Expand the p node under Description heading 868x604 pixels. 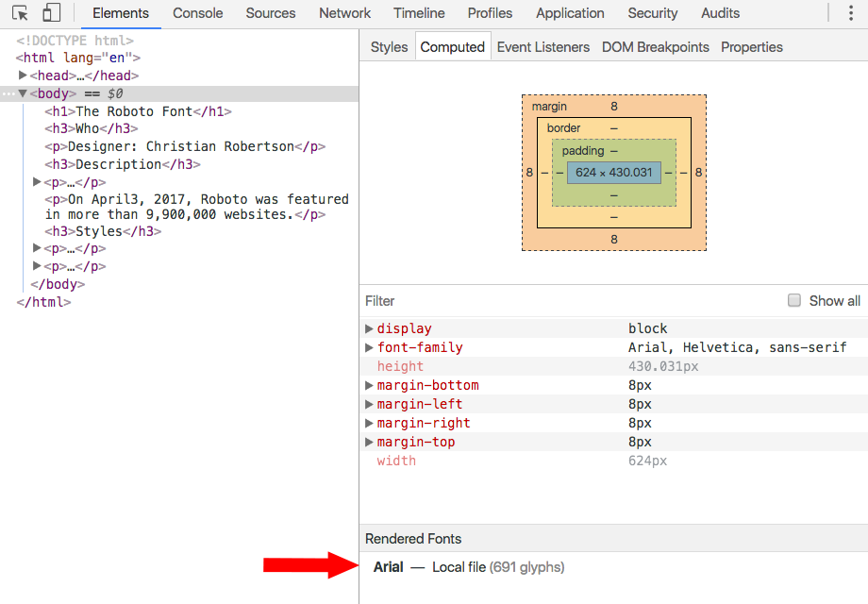click(x=37, y=181)
